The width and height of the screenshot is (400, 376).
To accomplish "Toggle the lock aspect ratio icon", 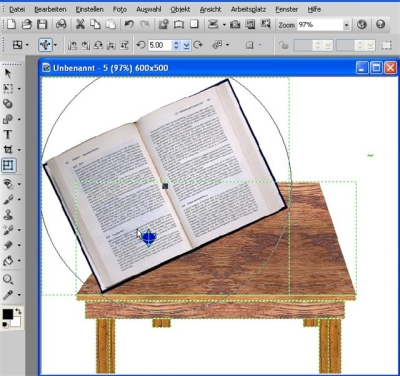I will point(283,45).
